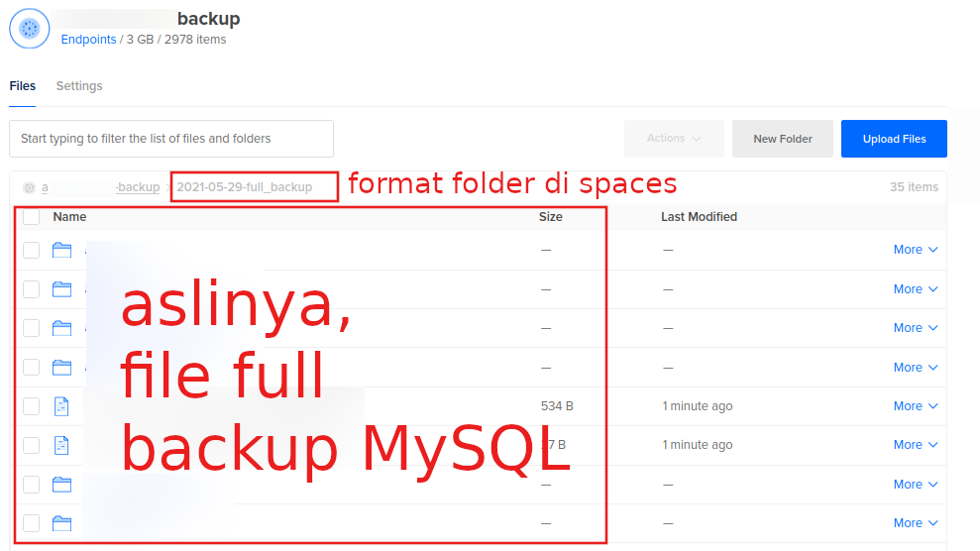Check the third folder row's checkbox

(32, 328)
